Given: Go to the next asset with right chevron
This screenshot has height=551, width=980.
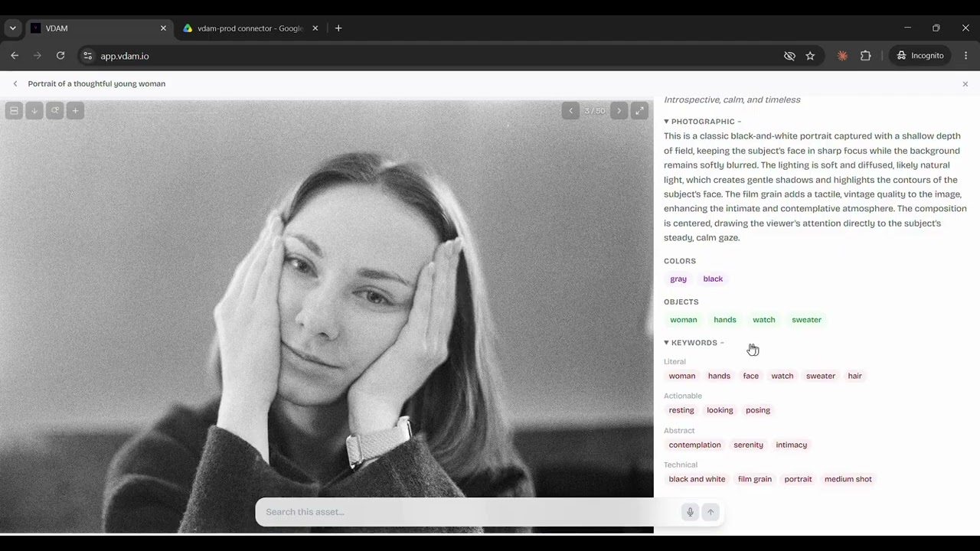Looking at the screenshot, I should coord(619,111).
